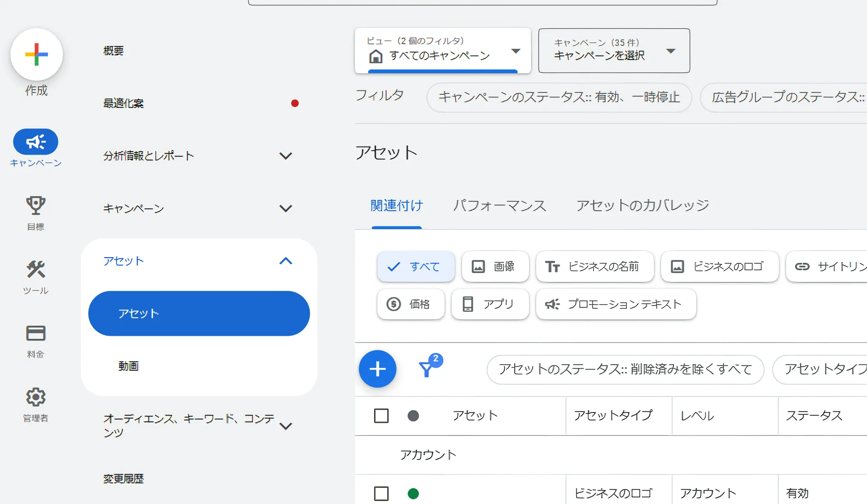
Task: Select the プロモーション テキスト chip
Action: tap(616, 304)
